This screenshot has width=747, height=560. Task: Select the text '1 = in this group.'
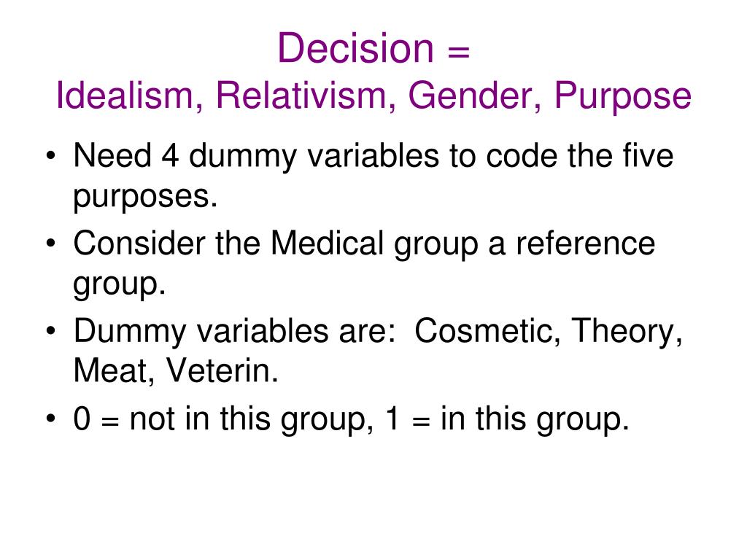[508, 419]
